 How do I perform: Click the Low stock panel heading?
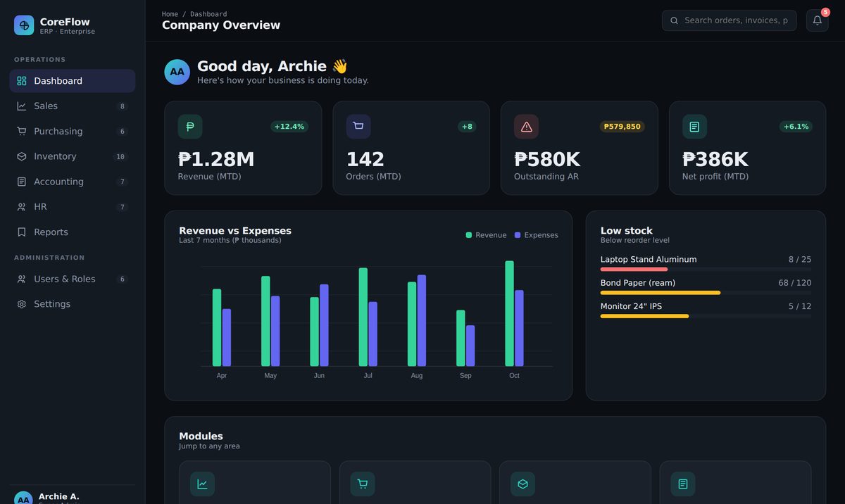click(627, 231)
